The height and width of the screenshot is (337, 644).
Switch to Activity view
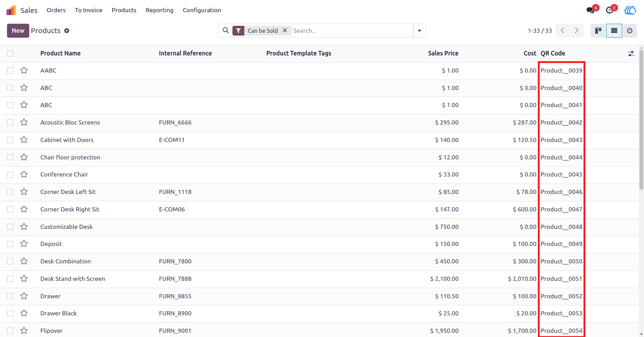629,31
